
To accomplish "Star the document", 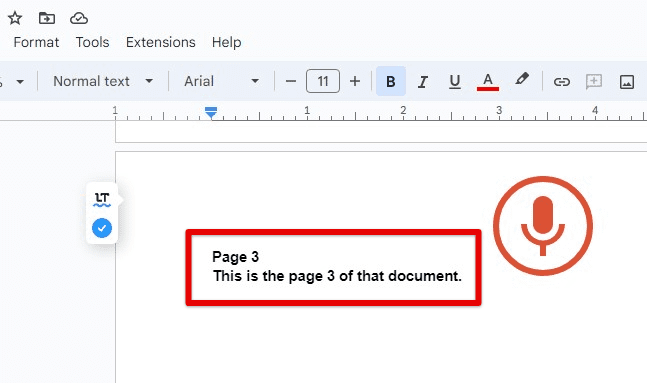I will click(15, 18).
